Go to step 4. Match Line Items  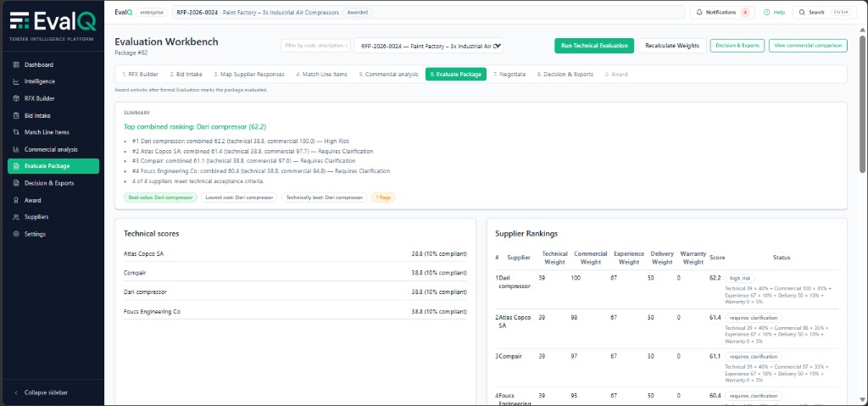point(321,74)
